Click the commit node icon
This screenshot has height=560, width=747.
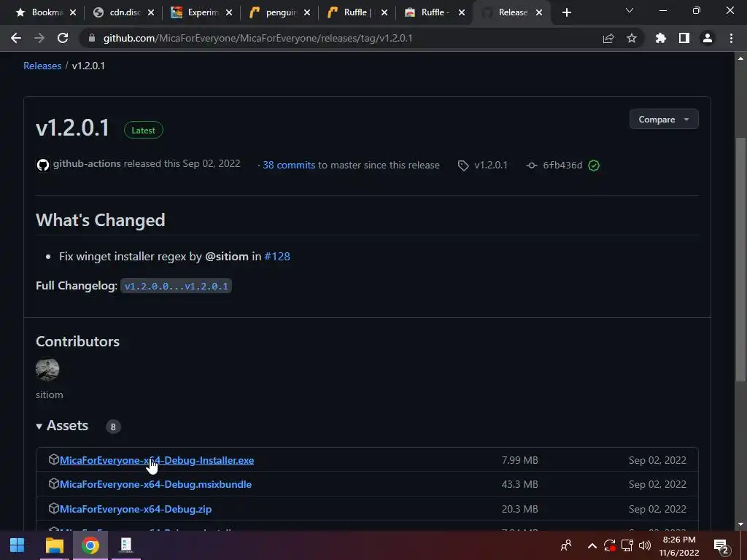[532, 166]
